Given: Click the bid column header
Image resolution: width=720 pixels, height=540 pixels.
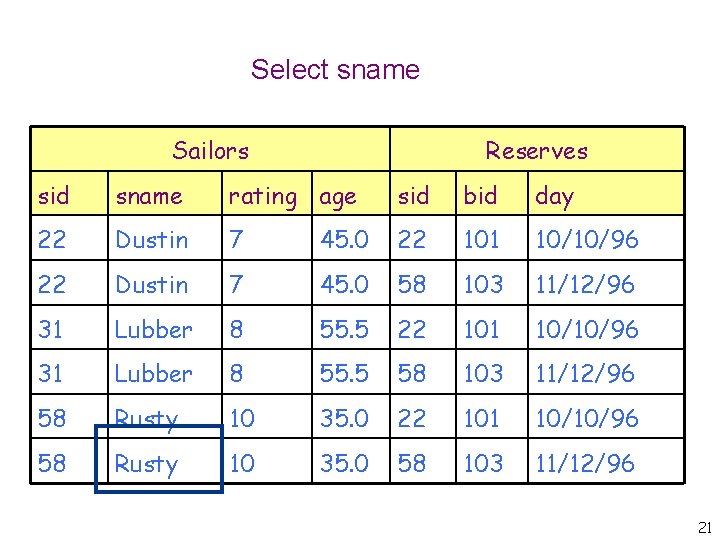Looking at the screenshot, I should click(480, 196).
